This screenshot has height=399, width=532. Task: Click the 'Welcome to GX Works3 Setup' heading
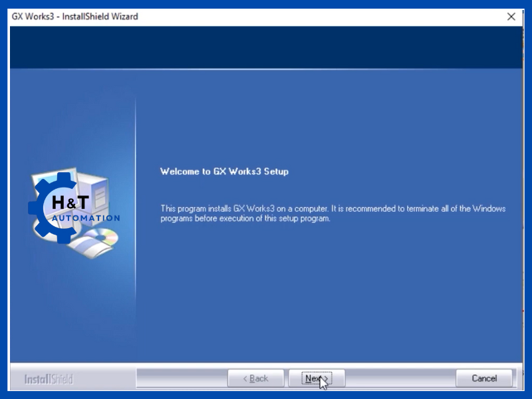point(224,172)
